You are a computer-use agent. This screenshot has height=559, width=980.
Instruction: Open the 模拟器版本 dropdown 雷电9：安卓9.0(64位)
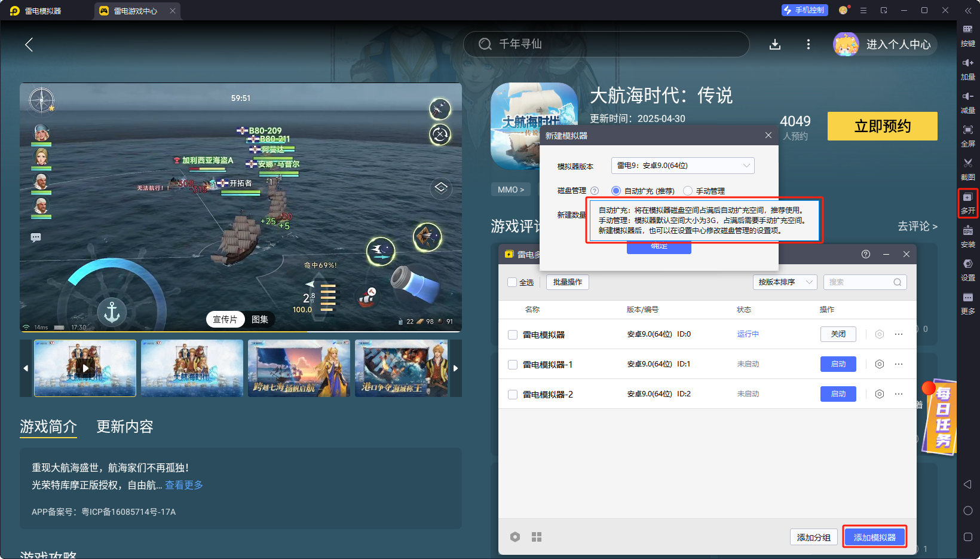[x=682, y=166]
